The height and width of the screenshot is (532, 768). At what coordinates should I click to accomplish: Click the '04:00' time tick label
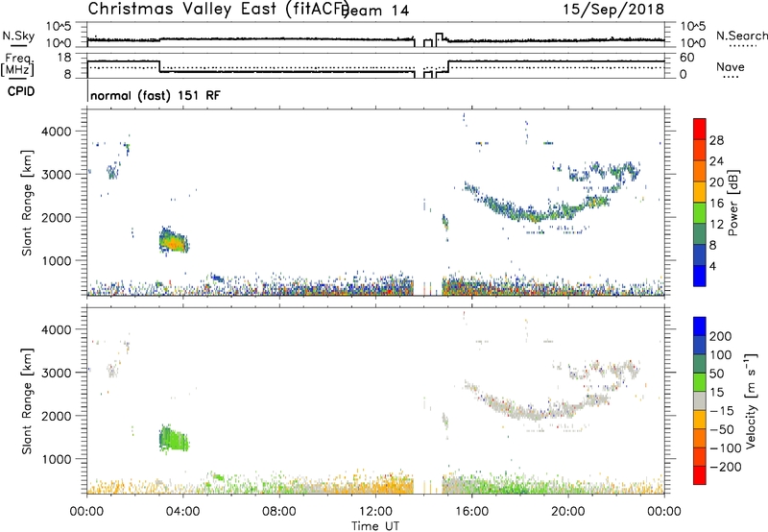(x=182, y=512)
